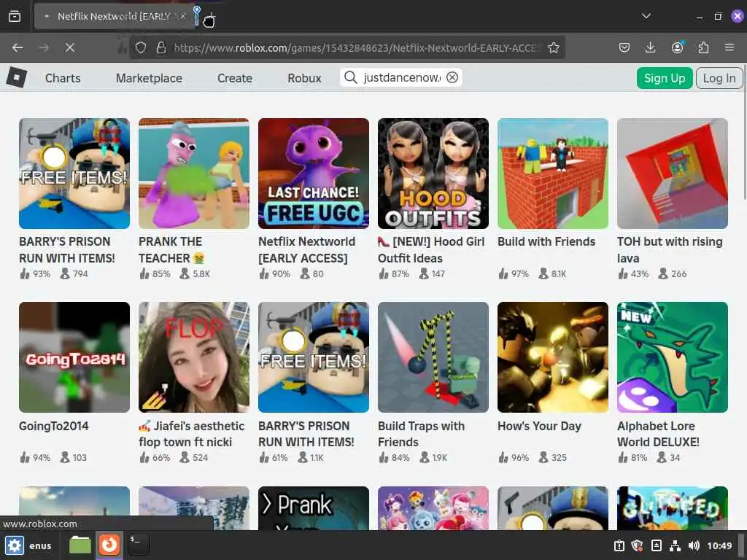Click 'GoingTo2014' title link
Screen dimensions: 747x560
coord(54,426)
